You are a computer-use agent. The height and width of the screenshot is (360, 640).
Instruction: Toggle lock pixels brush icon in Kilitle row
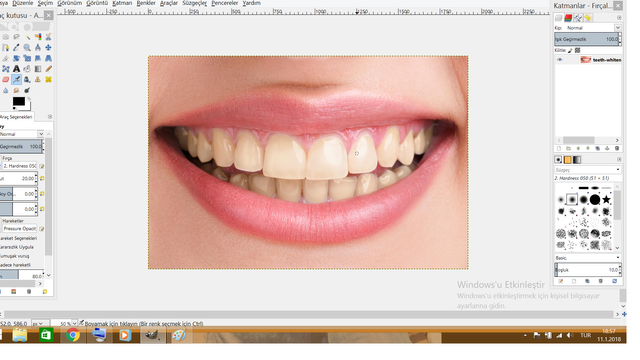point(570,50)
